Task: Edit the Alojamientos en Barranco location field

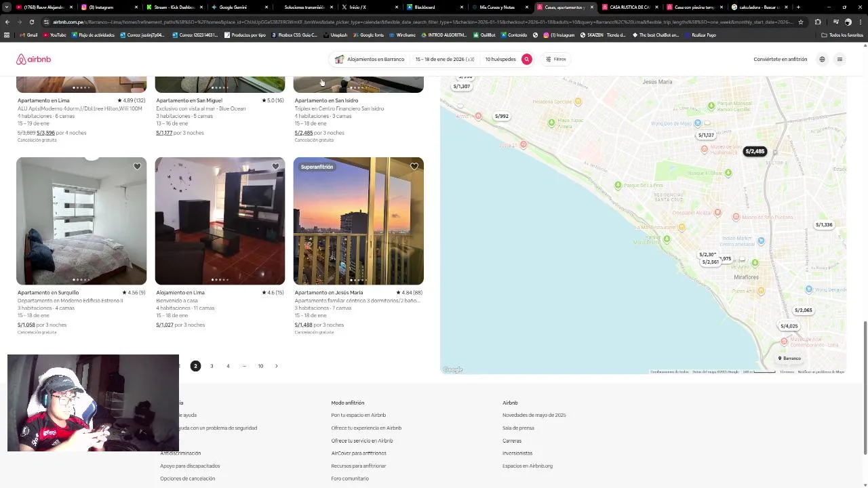Action: pos(370,59)
